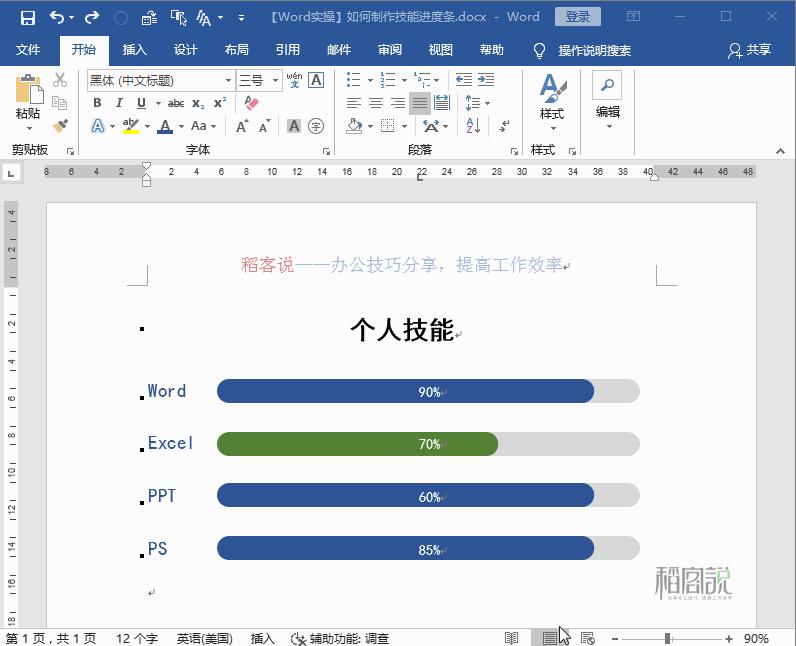Viewport: 796px width, 646px height.
Task: Click the 个人技能 heading text
Action: [402, 330]
